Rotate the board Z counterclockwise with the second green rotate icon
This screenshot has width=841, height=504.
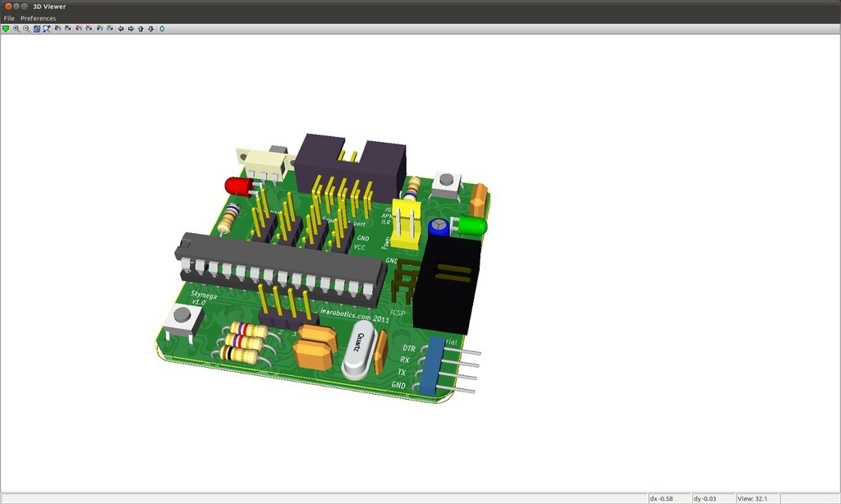click(x=109, y=29)
